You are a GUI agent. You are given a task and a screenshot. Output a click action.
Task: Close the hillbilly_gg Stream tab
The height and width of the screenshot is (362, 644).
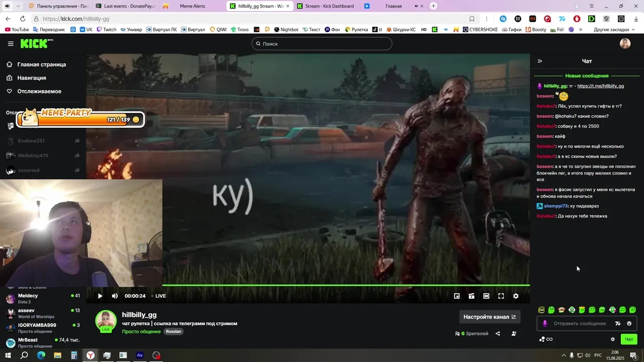pyautogui.click(x=288, y=6)
